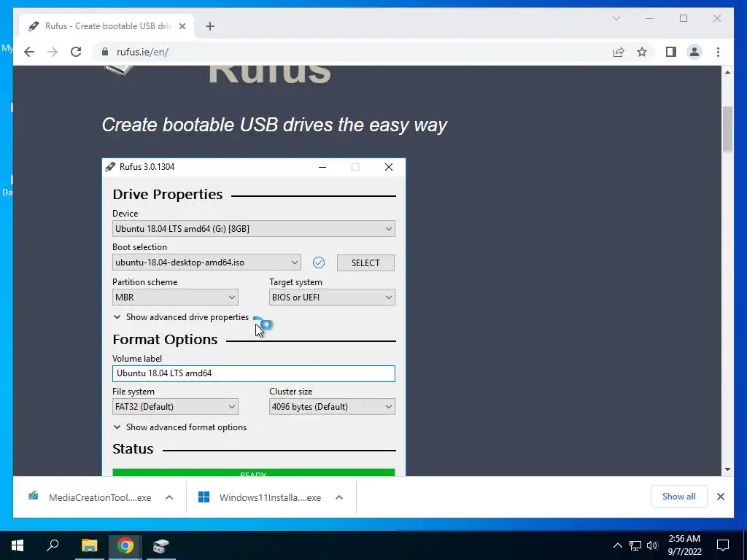Open File Explorer from the taskbar

[89, 545]
